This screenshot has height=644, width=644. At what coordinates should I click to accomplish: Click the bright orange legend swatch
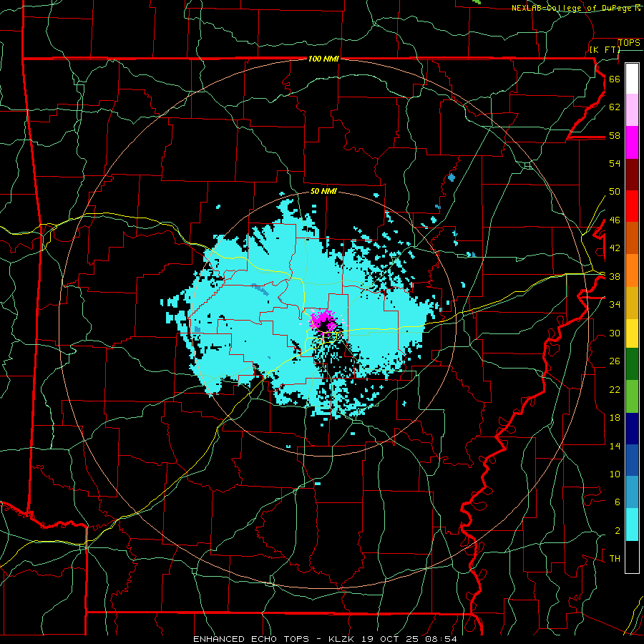tap(632, 270)
